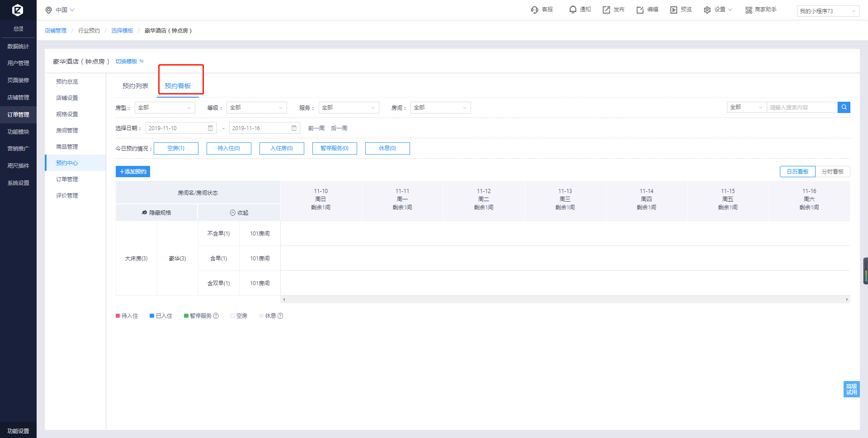Open 预约总览 in sub menu
The height and width of the screenshot is (438, 868).
pyautogui.click(x=67, y=82)
